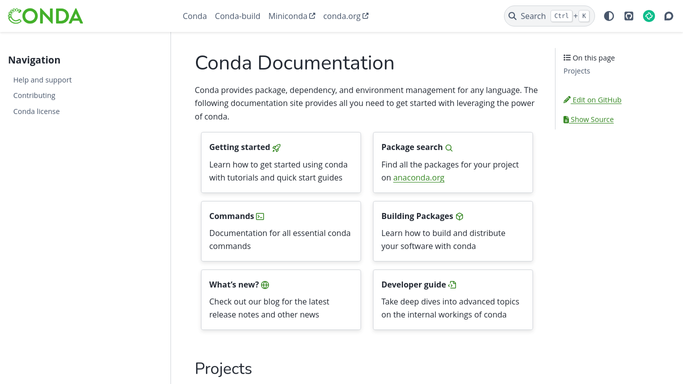Jump to Projects in On this page
Screen dimensions: 683x384
(576, 71)
